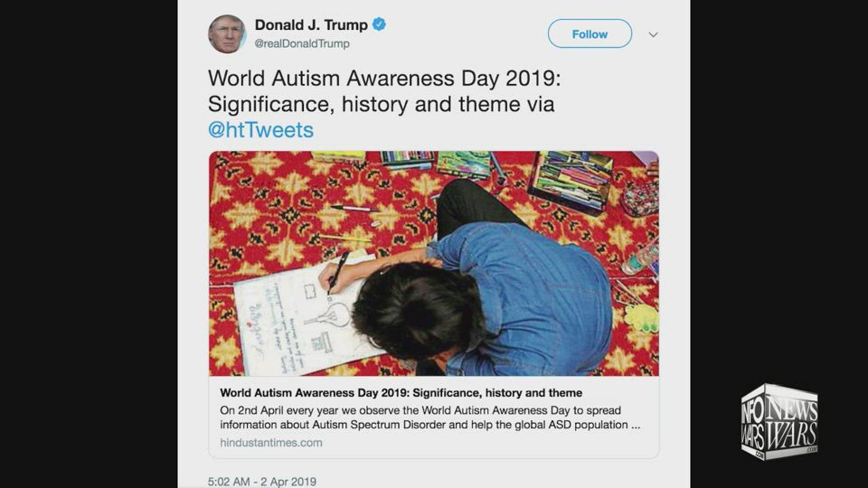The width and height of the screenshot is (868, 488).
Task: Open the Donald J. Trump display name
Action: pos(311,25)
